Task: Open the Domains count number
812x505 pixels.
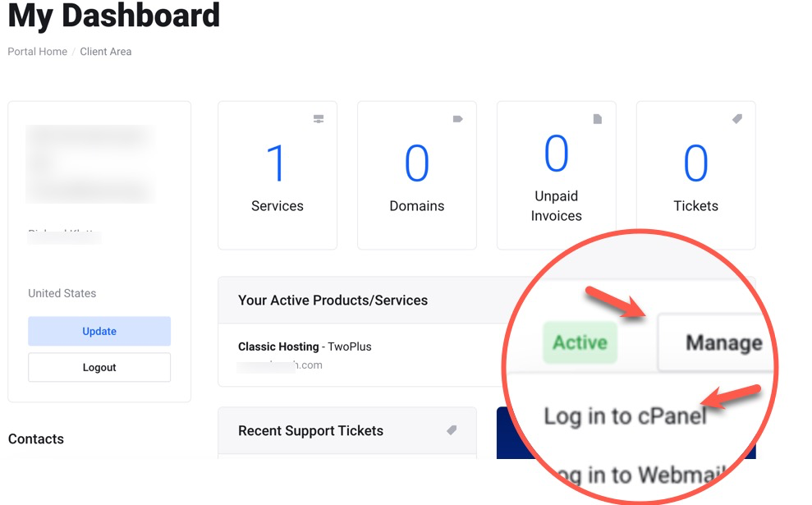Action: [x=417, y=163]
